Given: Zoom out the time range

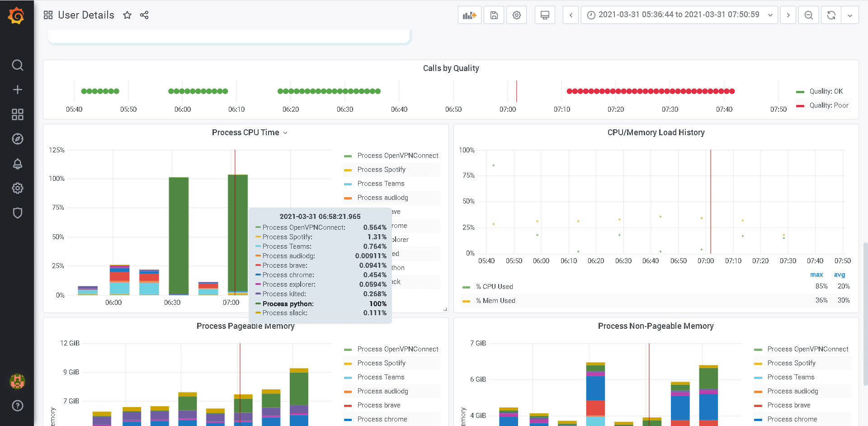Looking at the screenshot, I should point(808,15).
